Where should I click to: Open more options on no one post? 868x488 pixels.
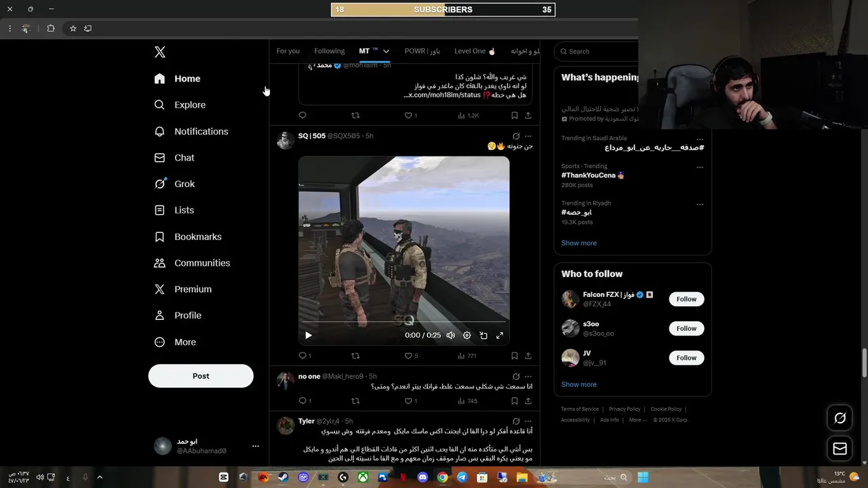coord(528,377)
